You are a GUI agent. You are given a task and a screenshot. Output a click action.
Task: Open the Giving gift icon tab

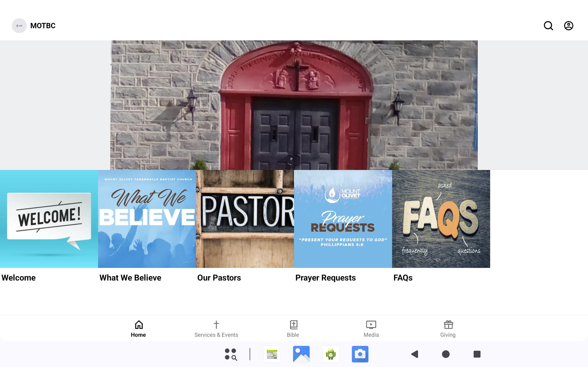448,329
